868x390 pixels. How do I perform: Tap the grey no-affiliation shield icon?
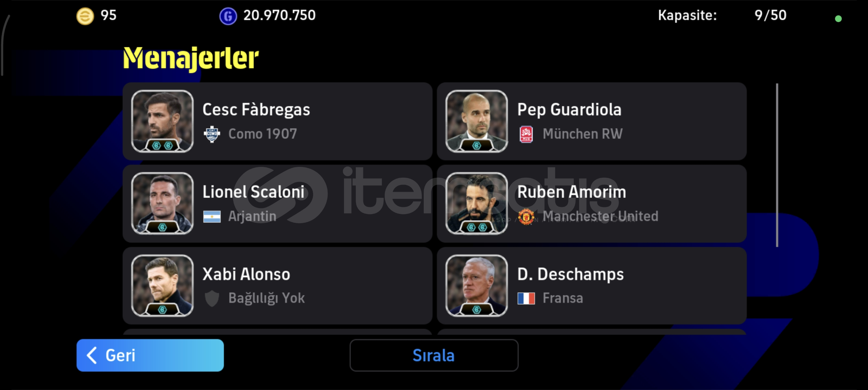click(x=212, y=298)
